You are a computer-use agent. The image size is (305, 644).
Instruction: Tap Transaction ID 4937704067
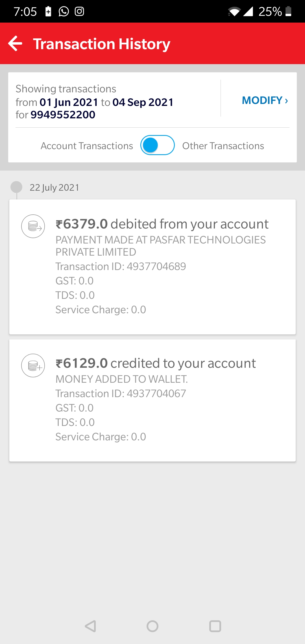click(121, 393)
